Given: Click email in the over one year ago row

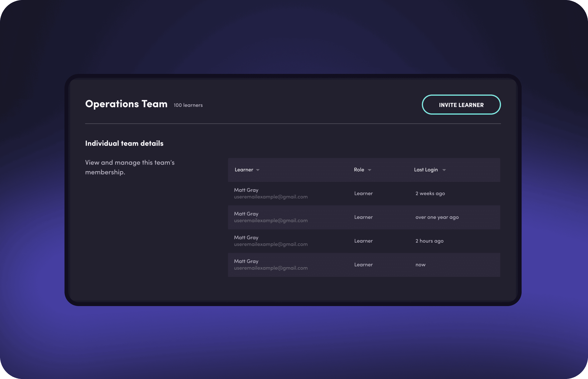Looking at the screenshot, I should click(x=271, y=221).
